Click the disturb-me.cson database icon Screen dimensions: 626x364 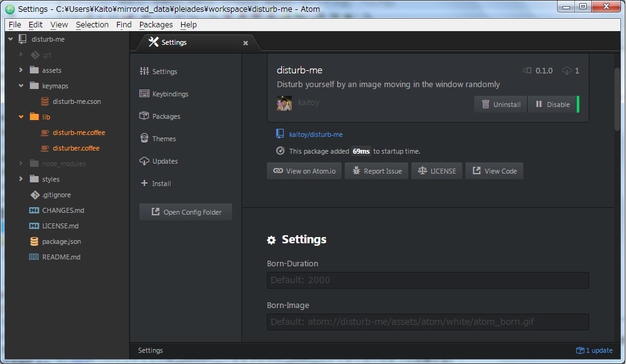pos(45,101)
